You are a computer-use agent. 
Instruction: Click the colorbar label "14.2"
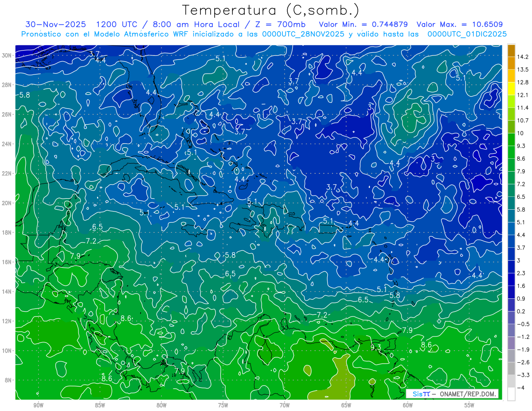[x=522, y=57]
